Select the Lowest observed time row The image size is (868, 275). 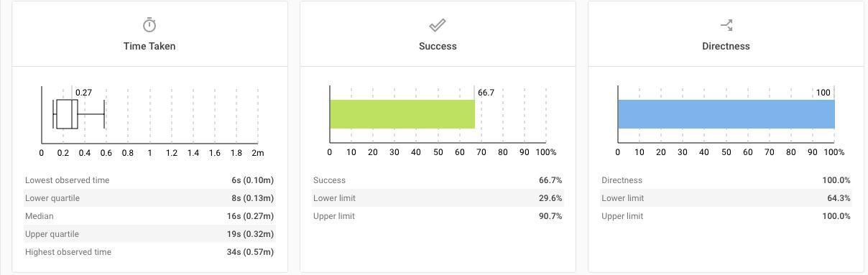149,180
